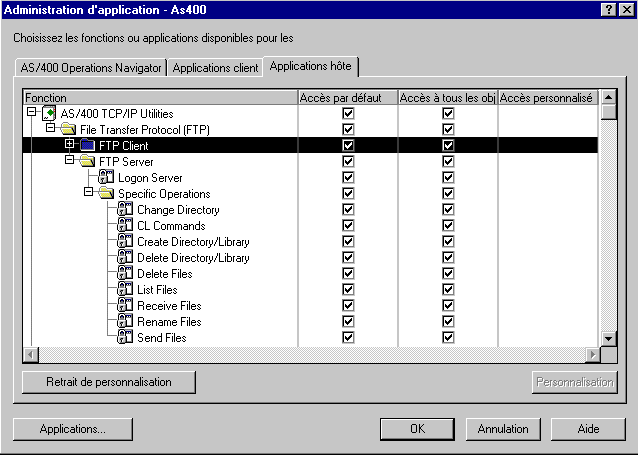Open the Applications... dialog
Image resolution: width=638 pixels, height=456 pixels.
(73, 429)
